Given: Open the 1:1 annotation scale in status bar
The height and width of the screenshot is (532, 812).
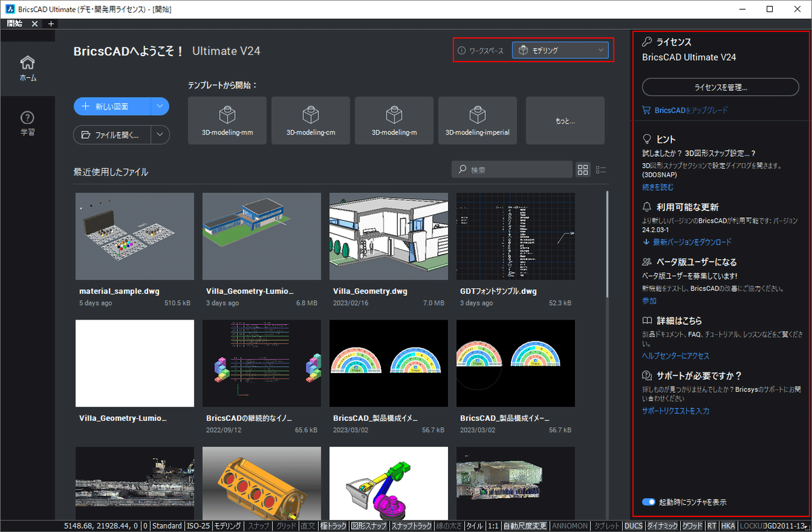Looking at the screenshot, I should pyautogui.click(x=493, y=526).
